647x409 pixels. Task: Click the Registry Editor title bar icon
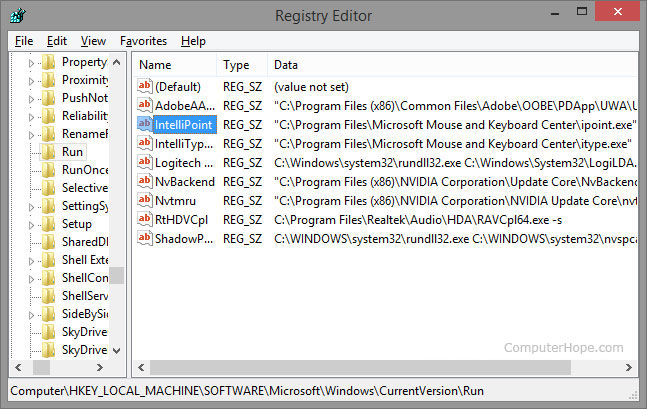16,16
